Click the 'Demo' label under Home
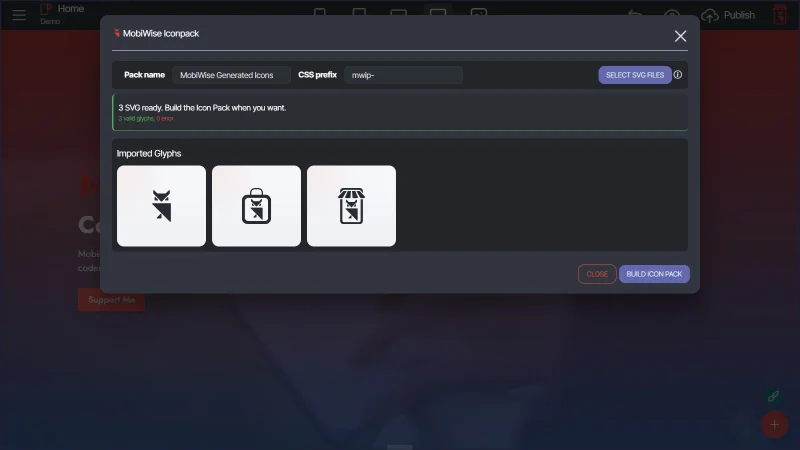The width and height of the screenshot is (800, 450). pos(50,21)
